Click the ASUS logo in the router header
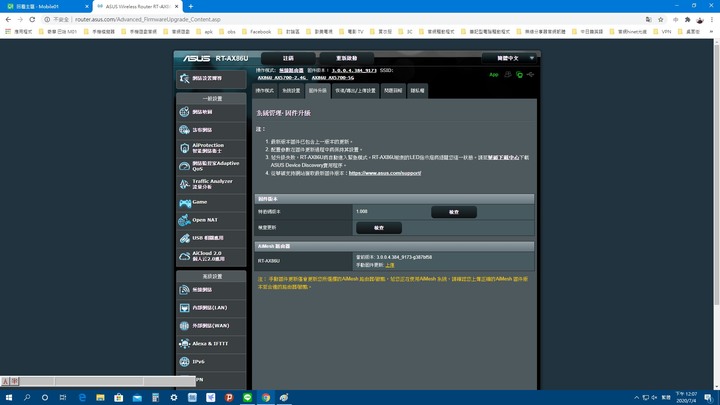 [197, 58]
